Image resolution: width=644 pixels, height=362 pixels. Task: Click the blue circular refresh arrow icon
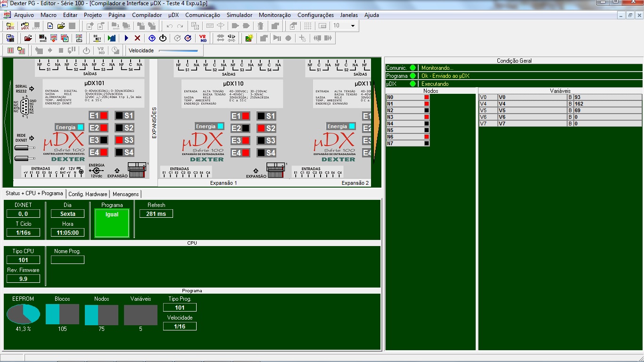tap(188, 38)
